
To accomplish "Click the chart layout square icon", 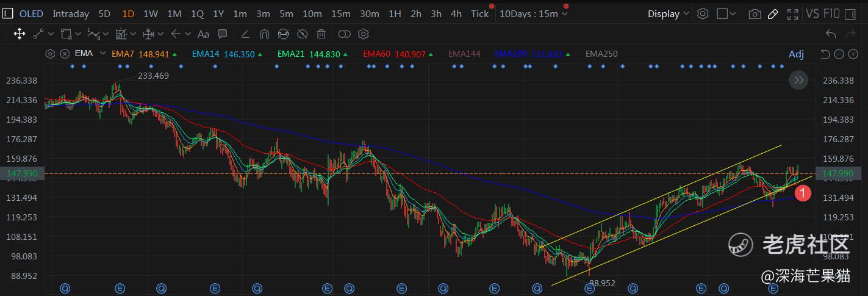I will [722, 13].
